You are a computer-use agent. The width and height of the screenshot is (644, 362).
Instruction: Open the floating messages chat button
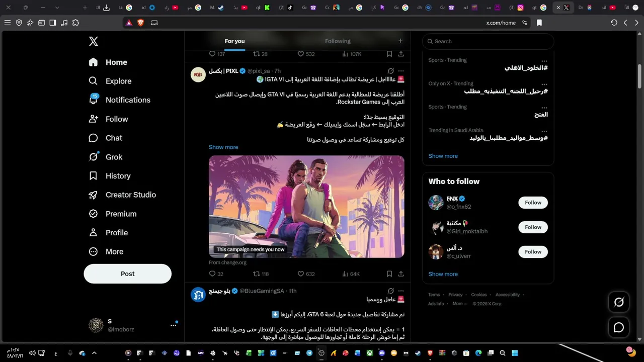pos(619,327)
